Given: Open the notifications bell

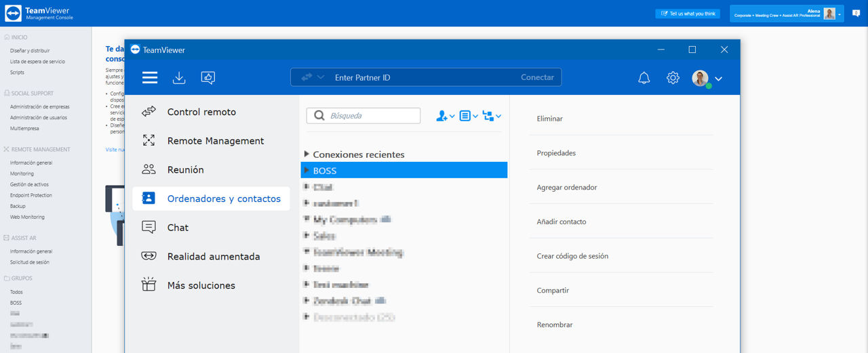Looking at the screenshot, I should click(644, 78).
